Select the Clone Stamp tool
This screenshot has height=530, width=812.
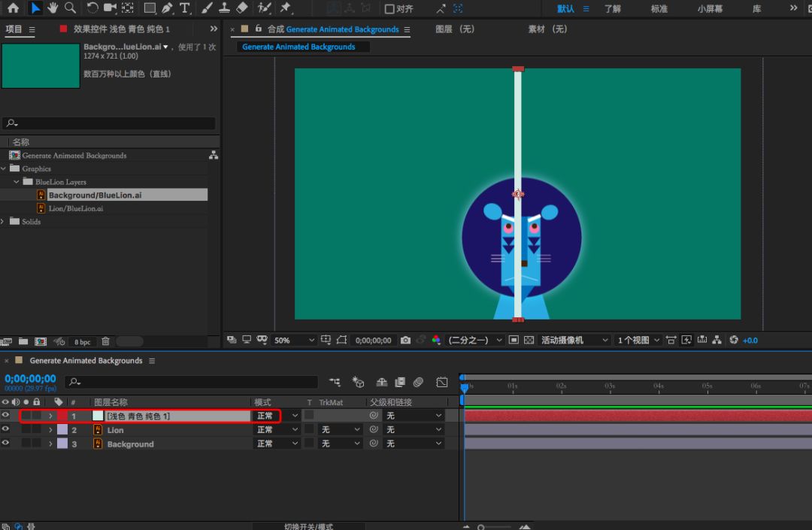click(224, 8)
